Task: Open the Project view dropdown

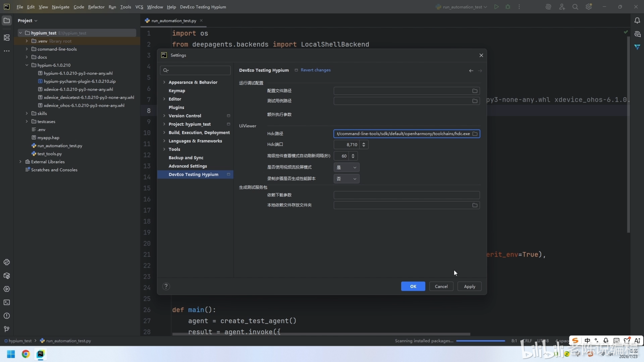Action: (x=27, y=21)
